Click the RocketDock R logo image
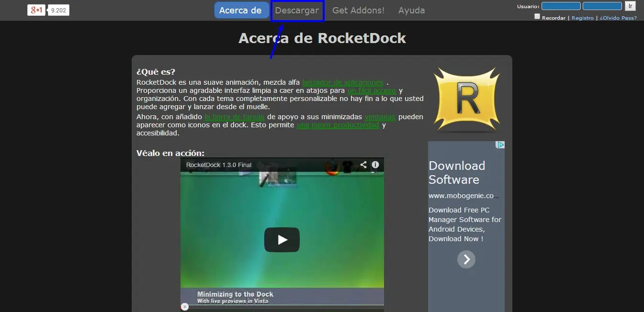Viewport: 644px width, 312px height. [x=466, y=100]
